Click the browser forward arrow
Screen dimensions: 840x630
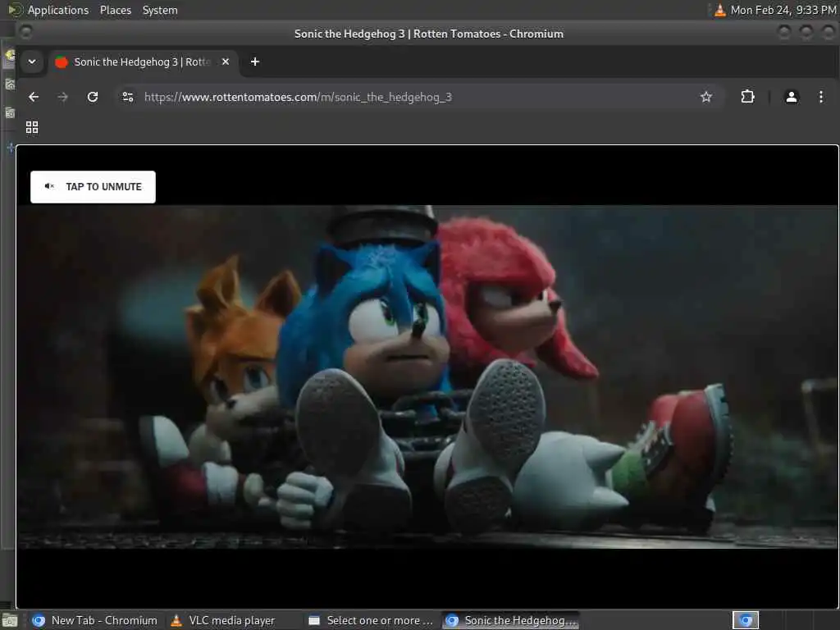[62, 97]
